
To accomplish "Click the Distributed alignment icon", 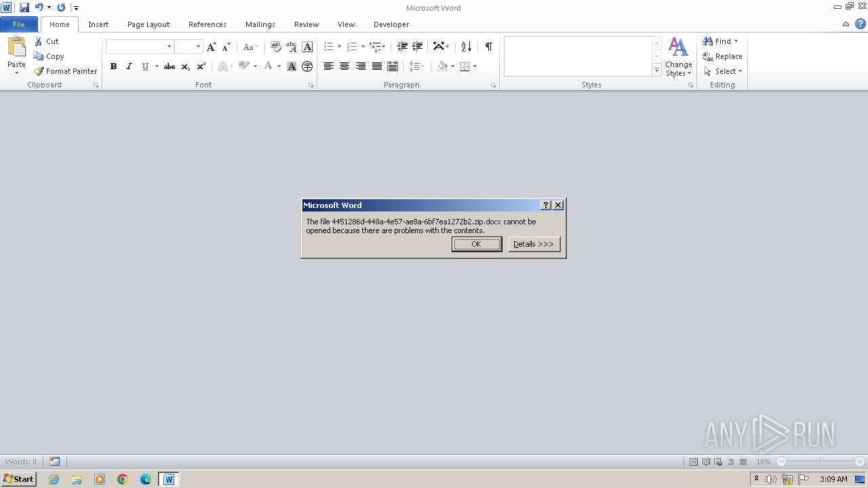I will coord(393,66).
